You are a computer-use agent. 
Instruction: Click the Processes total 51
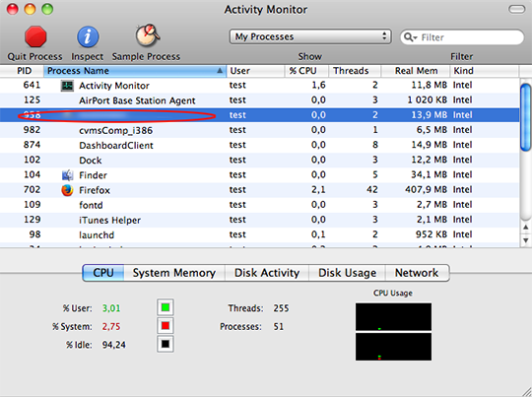(278, 326)
